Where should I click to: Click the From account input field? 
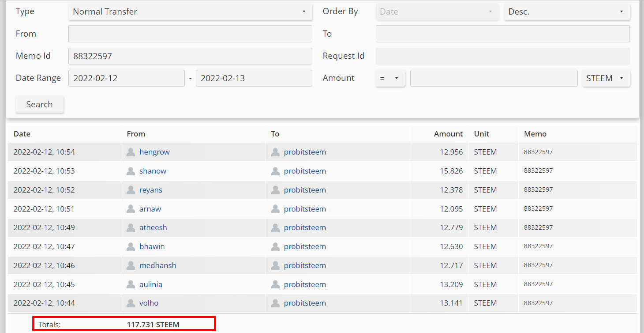190,34
